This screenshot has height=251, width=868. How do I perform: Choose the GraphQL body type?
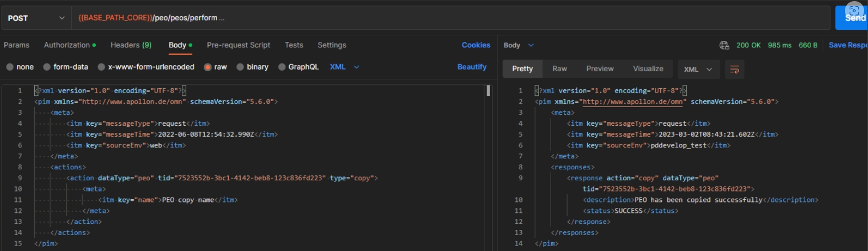(298, 67)
